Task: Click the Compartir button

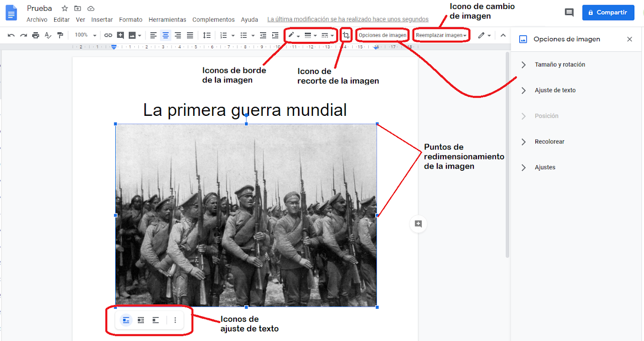Action: point(608,13)
